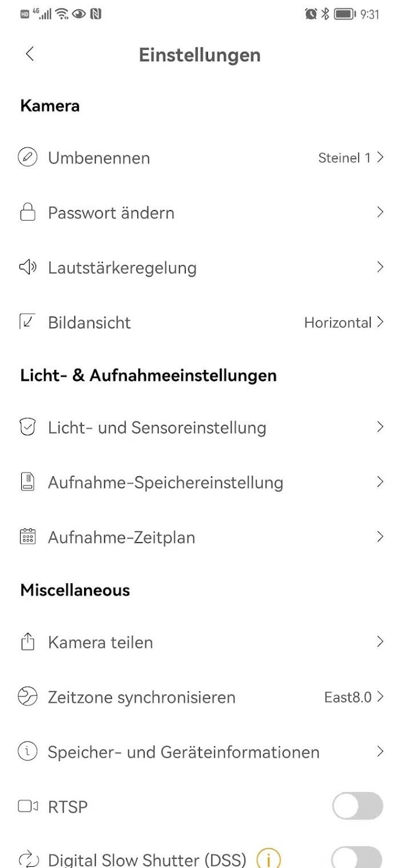
Task: Tap the share icon beside Kamera teilen
Action: 27,642
